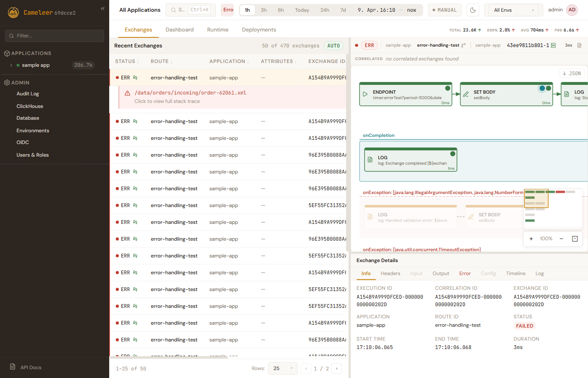Click the sidebar Filter input field
Screen dimensions: 588x378
(x=55, y=36)
